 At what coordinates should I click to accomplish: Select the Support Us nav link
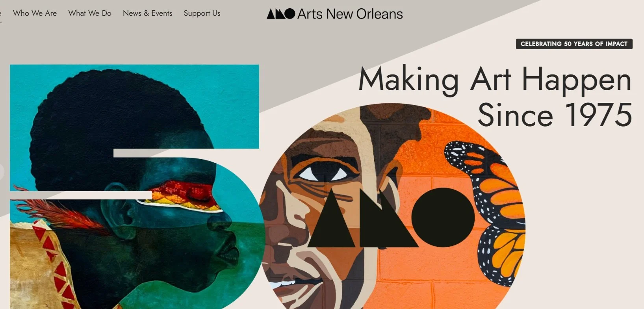(202, 13)
